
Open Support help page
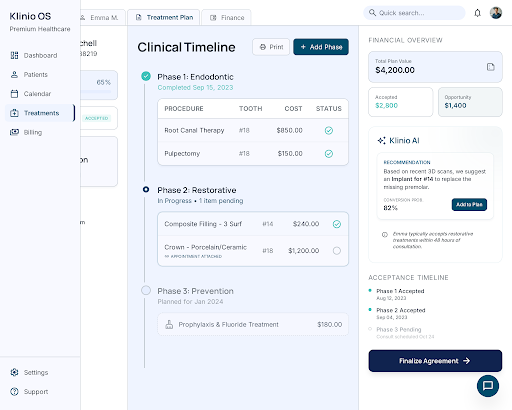click(40, 392)
